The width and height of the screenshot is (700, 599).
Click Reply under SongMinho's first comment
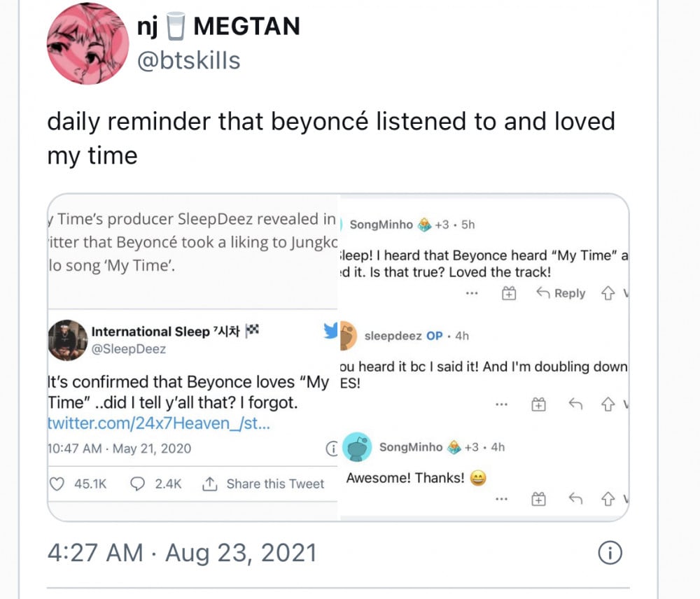point(561,294)
